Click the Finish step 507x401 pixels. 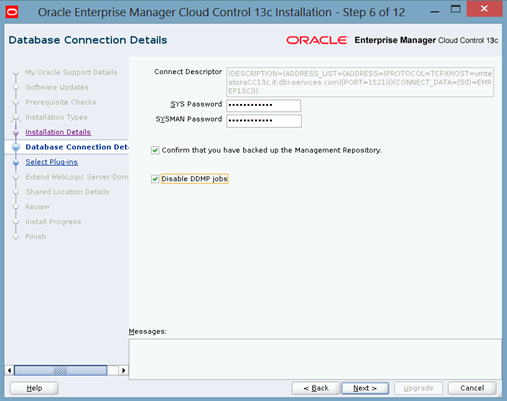pos(36,237)
